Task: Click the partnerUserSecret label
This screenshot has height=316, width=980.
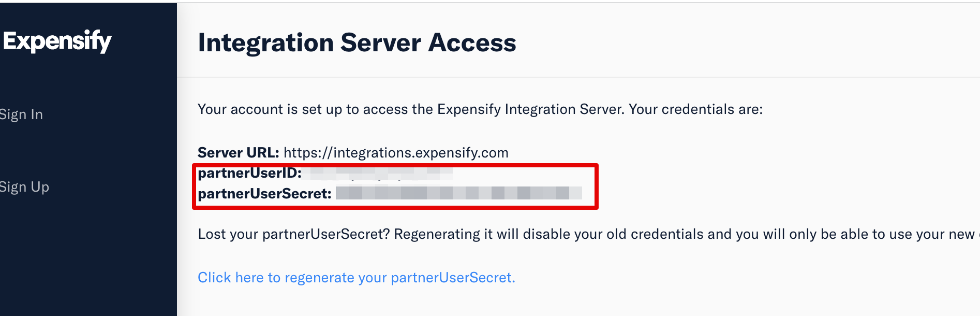Action: (264, 194)
